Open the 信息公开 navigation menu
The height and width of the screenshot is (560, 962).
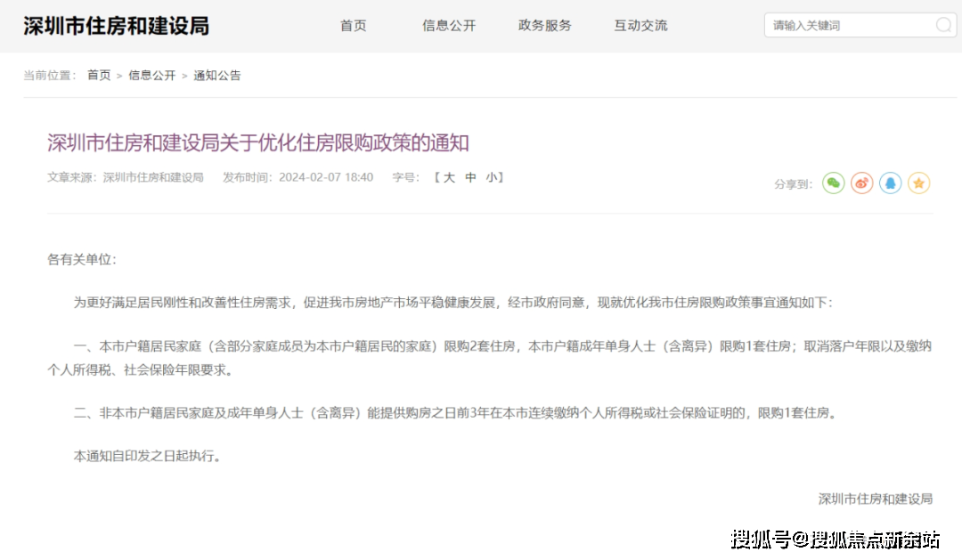point(448,25)
